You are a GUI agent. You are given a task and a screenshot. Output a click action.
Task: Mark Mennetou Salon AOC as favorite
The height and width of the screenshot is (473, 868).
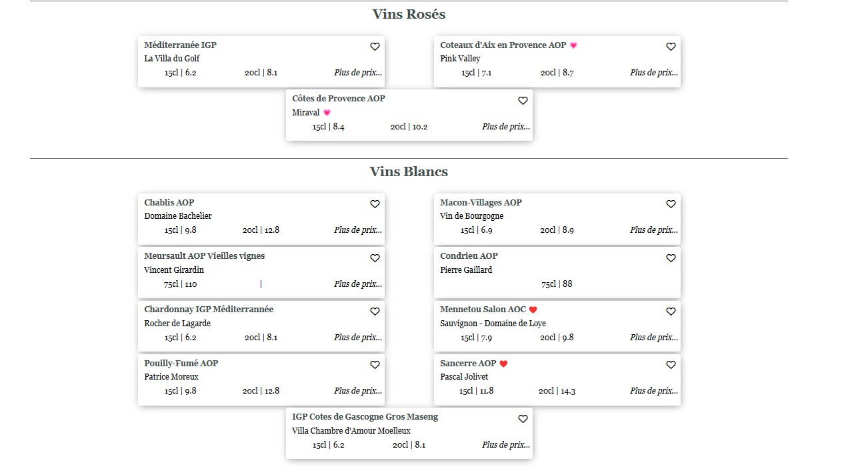tap(671, 312)
